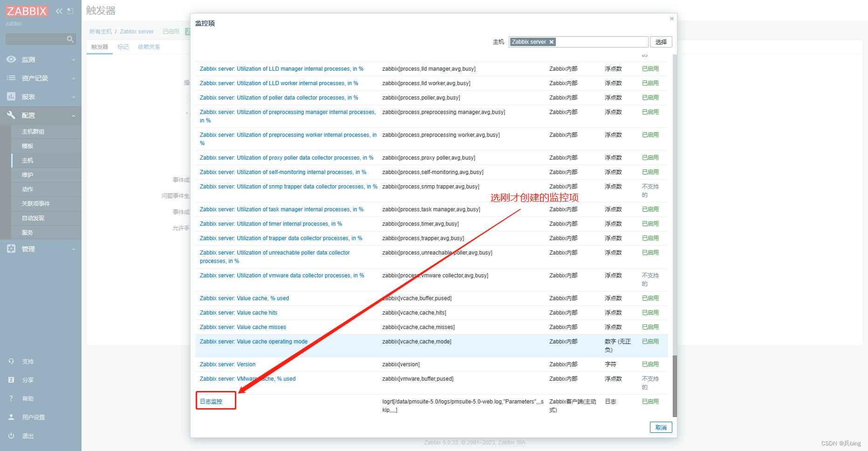
Task: Collapse the sidebar with double-arrow icon
Action: point(59,11)
